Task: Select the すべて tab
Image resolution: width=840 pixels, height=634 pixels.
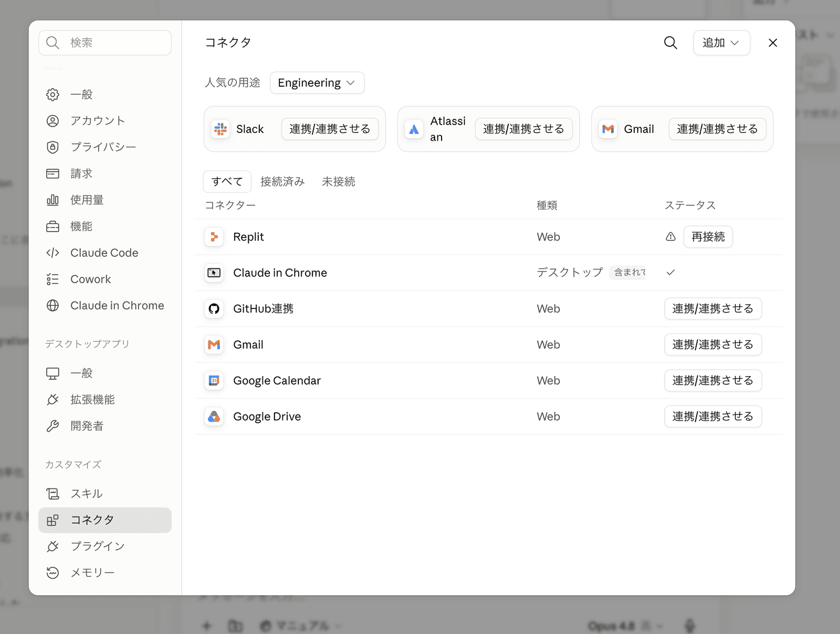Action: 227,181
